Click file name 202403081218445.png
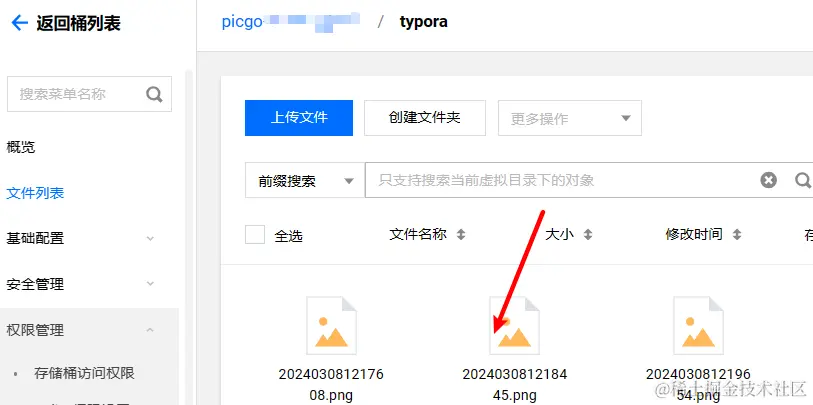Screen dimensions: 813x405 click(514, 385)
